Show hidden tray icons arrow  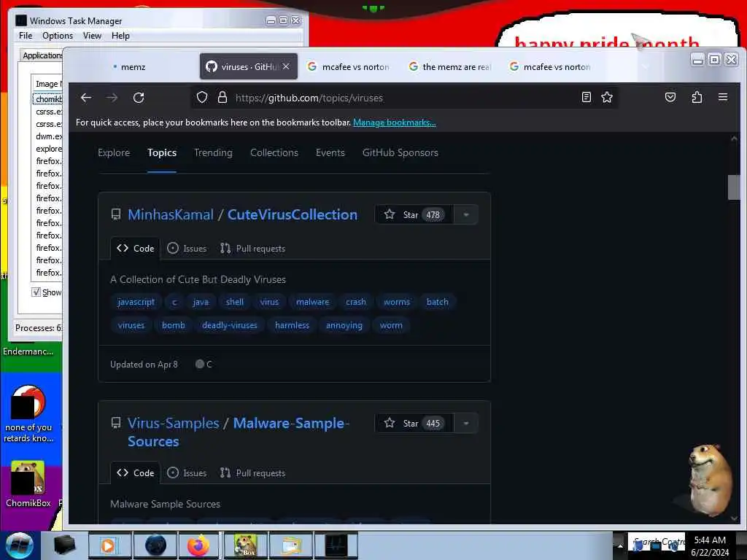click(620, 545)
